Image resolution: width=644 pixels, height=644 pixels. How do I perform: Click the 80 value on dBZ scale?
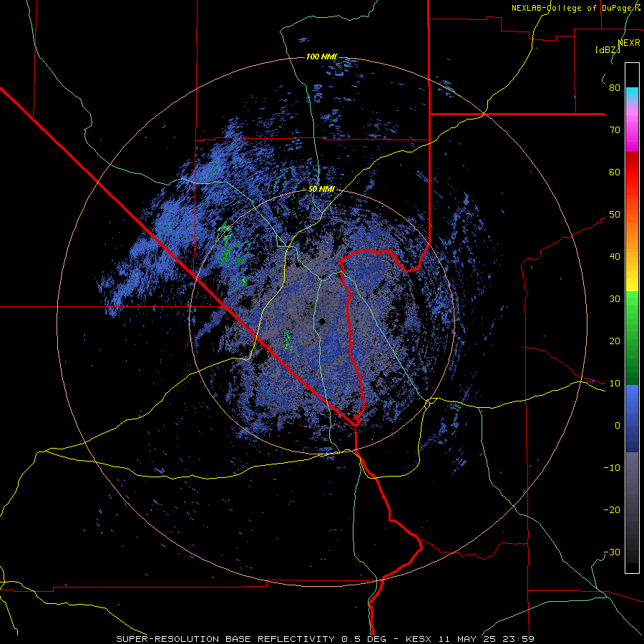coord(615,87)
